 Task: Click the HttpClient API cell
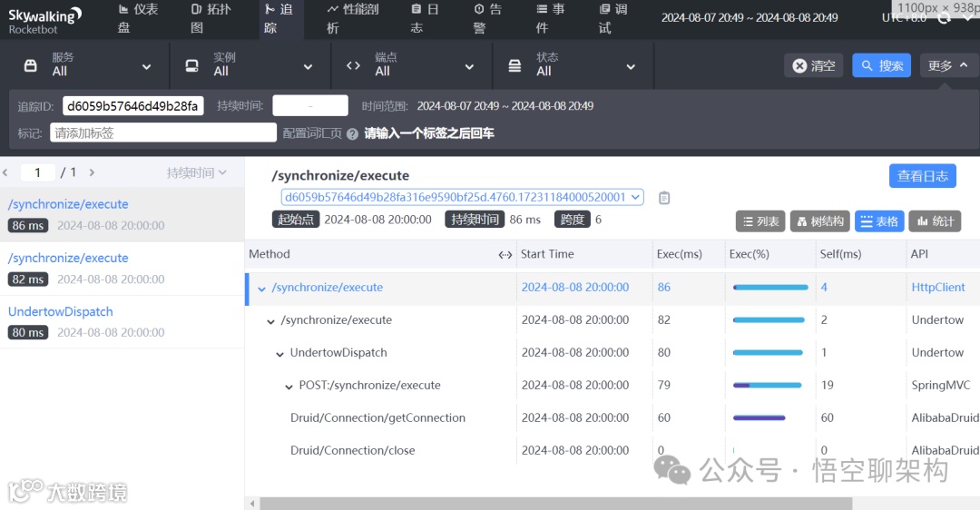938,287
